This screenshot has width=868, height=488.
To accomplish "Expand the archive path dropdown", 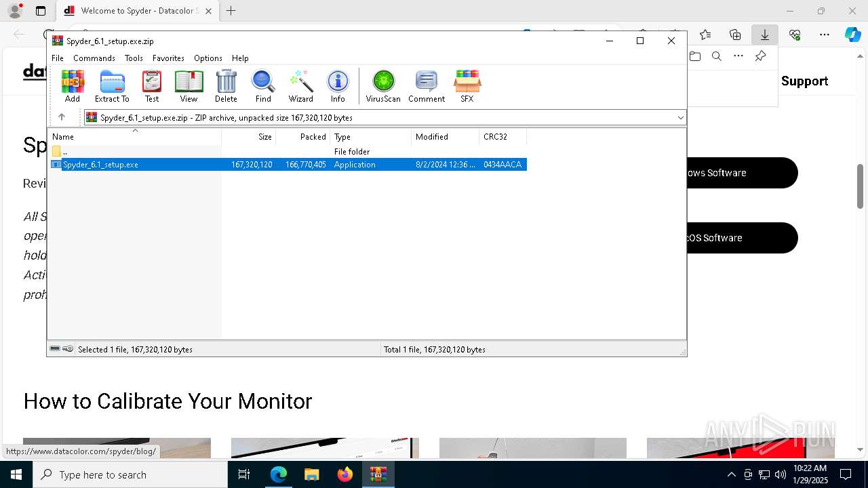I will tap(680, 118).
